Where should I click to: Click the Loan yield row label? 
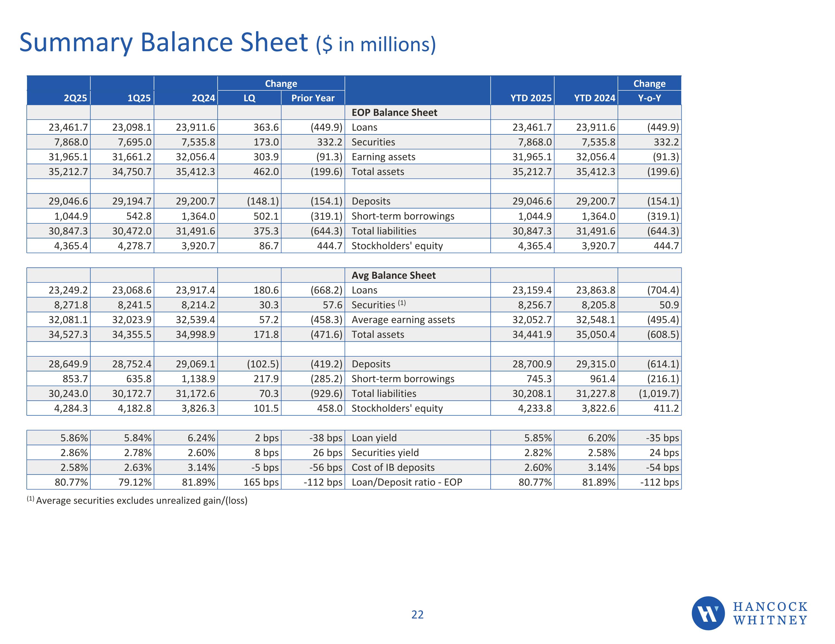pos(374,438)
